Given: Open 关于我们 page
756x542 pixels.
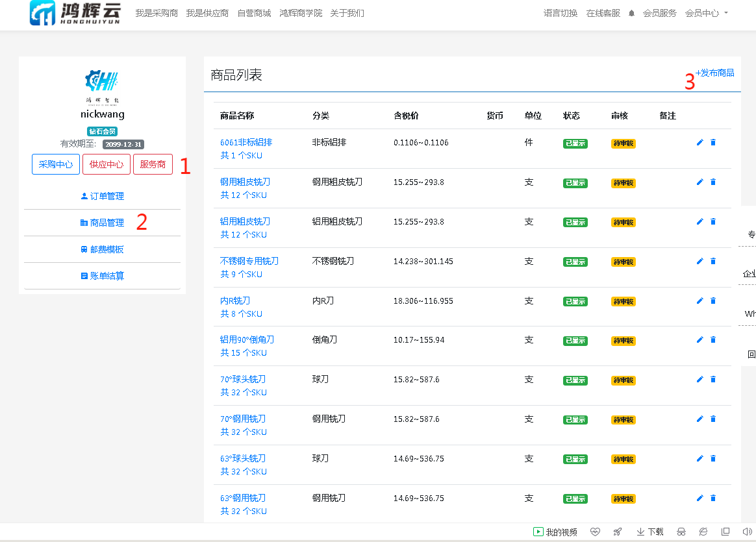Looking at the screenshot, I should [x=347, y=14].
